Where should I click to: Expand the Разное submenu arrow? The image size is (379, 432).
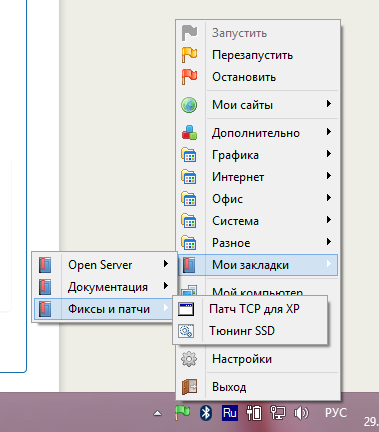(x=329, y=242)
